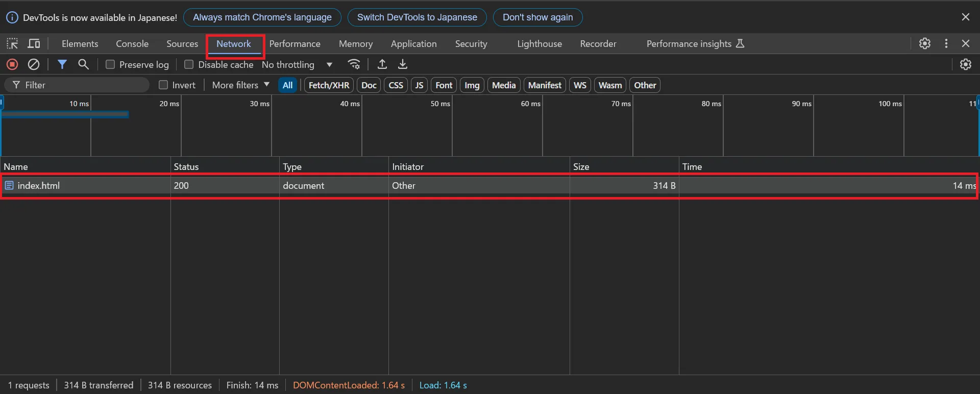980x394 pixels.
Task: Open network panel settings gear
Action: click(x=966, y=64)
